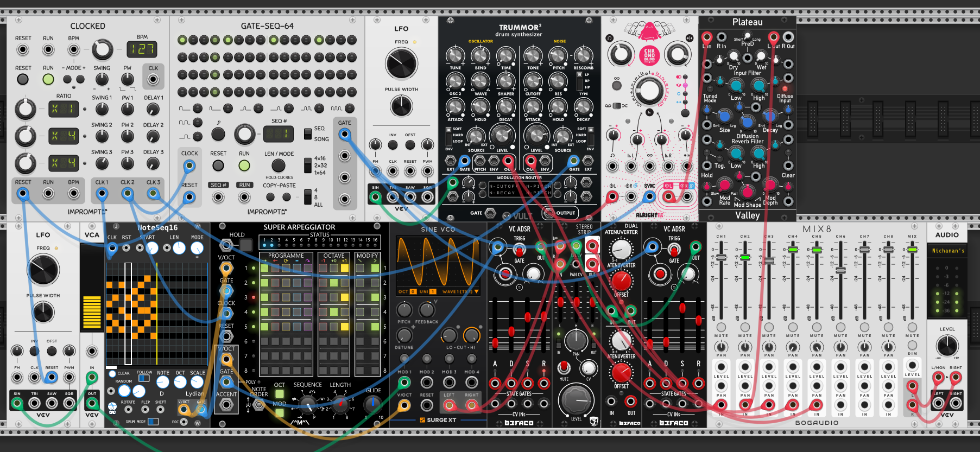Open the Audio device selector display
Viewport: 980px width, 452px height.
(x=947, y=251)
